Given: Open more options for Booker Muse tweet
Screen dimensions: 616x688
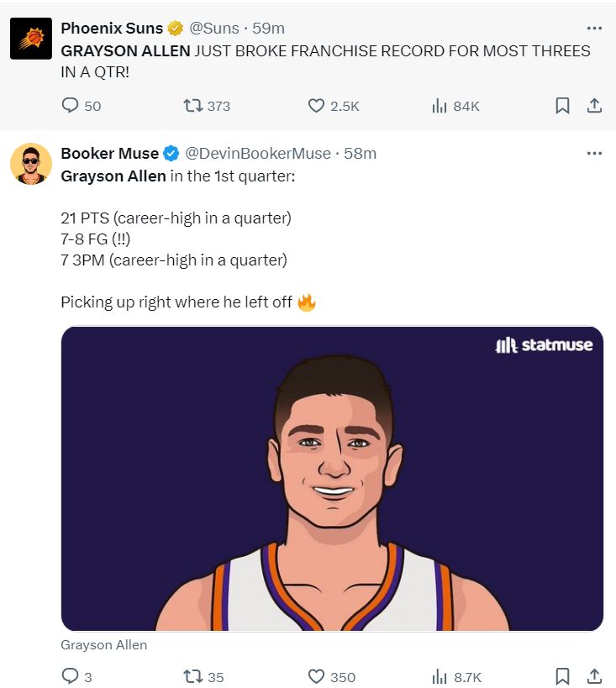Looking at the screenshot, I should 594,153.
